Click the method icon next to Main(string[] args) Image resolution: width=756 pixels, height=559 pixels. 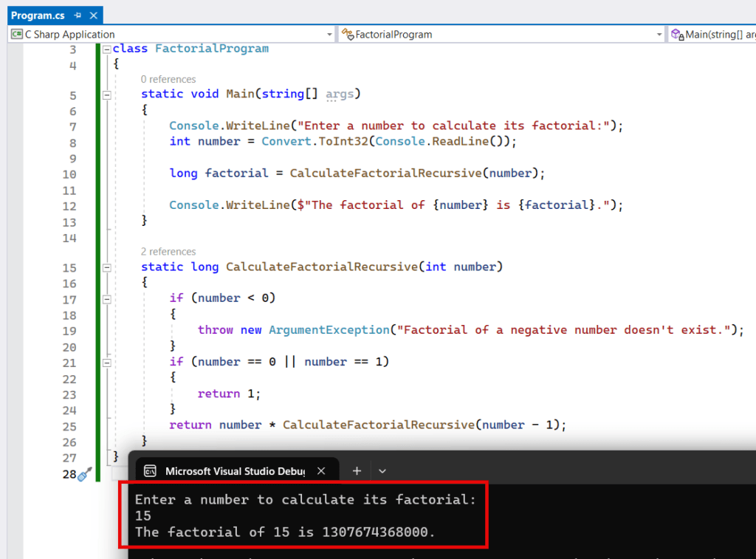pos(677,34)
